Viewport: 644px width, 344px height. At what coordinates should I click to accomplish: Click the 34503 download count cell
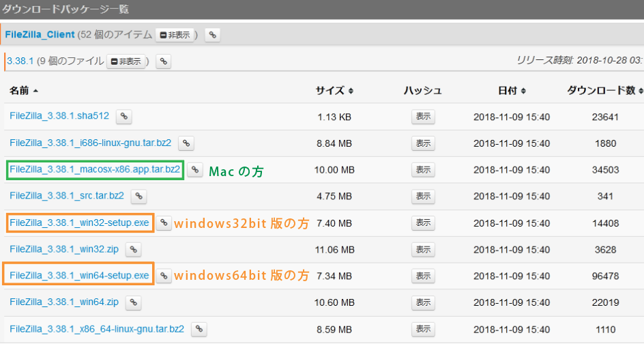pos(605,170)
